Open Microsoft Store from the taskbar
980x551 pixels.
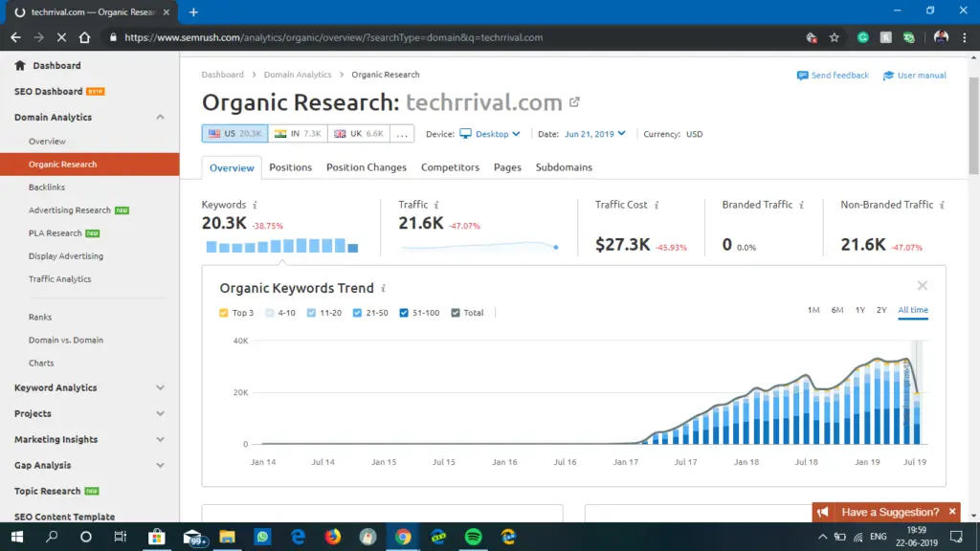click(157, 537)
